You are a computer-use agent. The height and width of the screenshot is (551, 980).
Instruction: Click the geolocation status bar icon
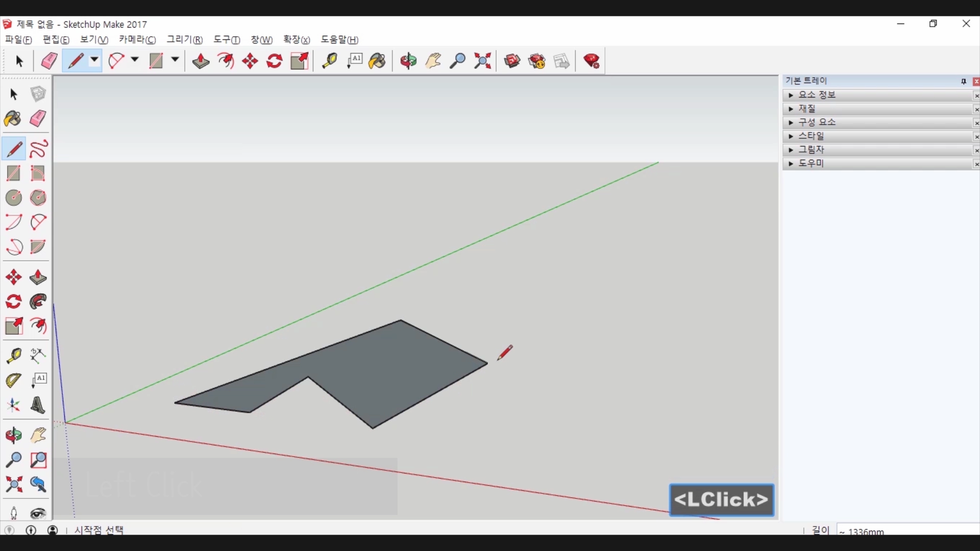(9, 530)
